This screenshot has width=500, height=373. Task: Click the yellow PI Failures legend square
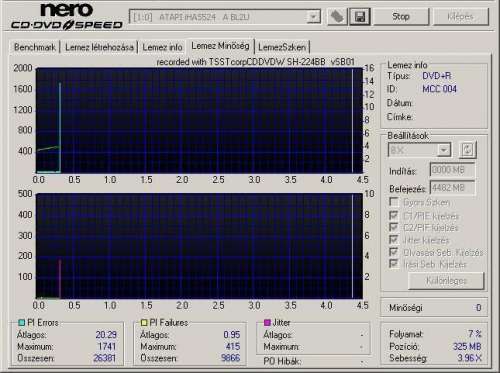pos(144,322)
